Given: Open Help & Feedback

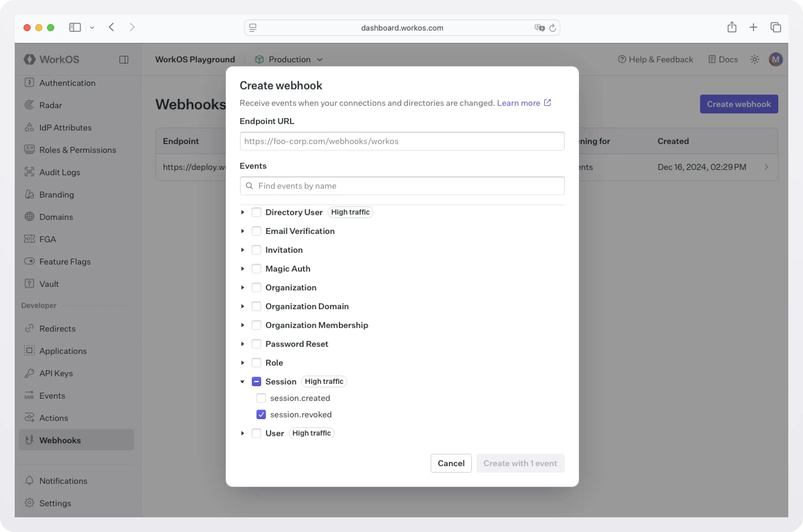Looking at the screenshot, I should [655, 60].
